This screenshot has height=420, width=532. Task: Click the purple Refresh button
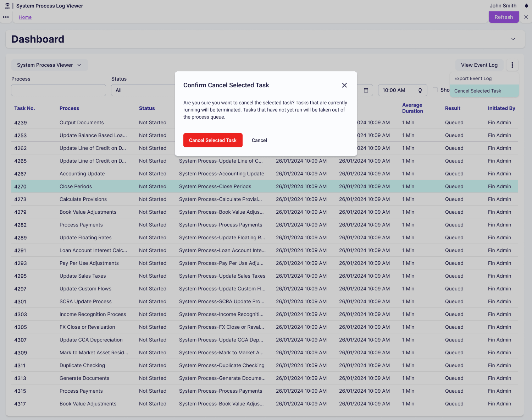(504, 17)
